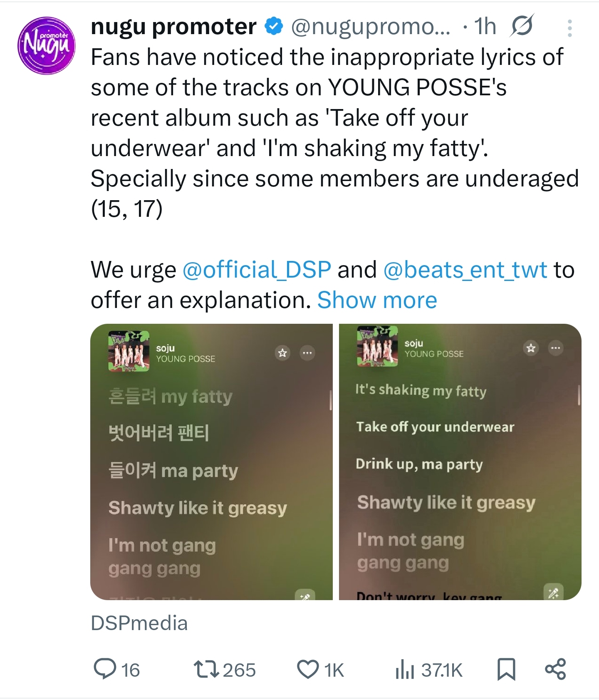Retweet this post
The height and width of the screenshot is (700, 599).
tap(206, 669)
